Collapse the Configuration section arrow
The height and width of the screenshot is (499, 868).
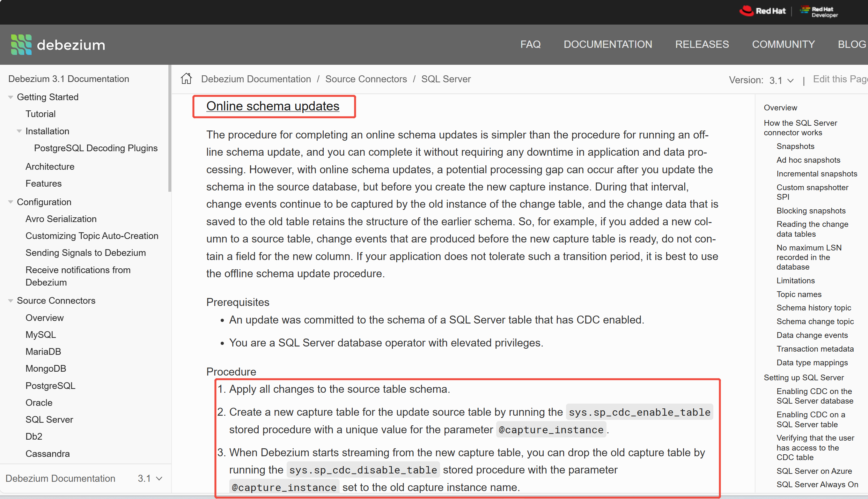coord(11,202)
